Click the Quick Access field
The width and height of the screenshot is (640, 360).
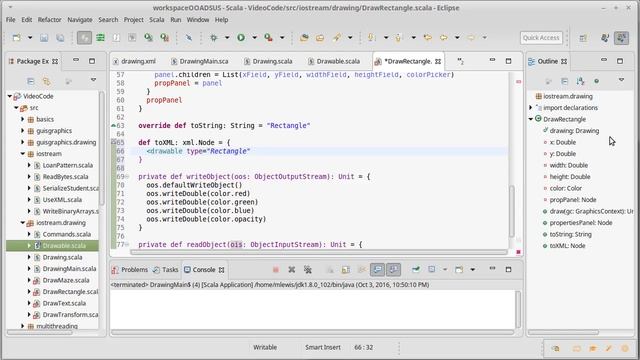click(541, 38)
